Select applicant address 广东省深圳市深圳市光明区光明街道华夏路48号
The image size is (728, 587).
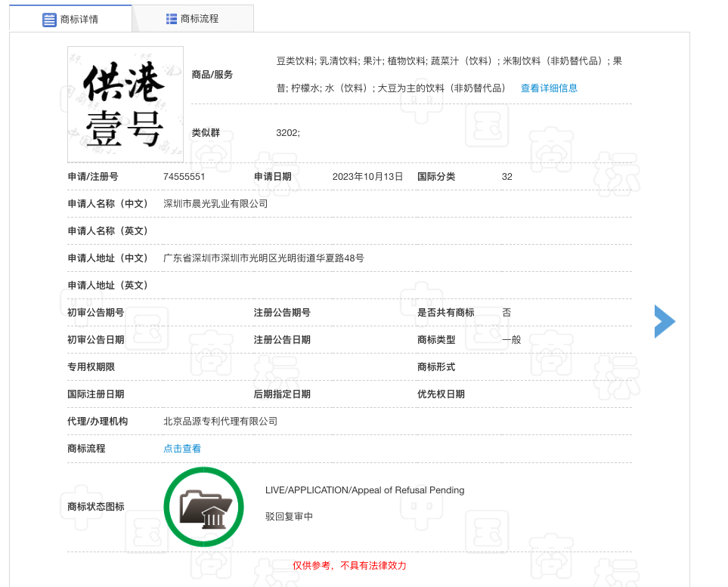[x=263, y=258]
